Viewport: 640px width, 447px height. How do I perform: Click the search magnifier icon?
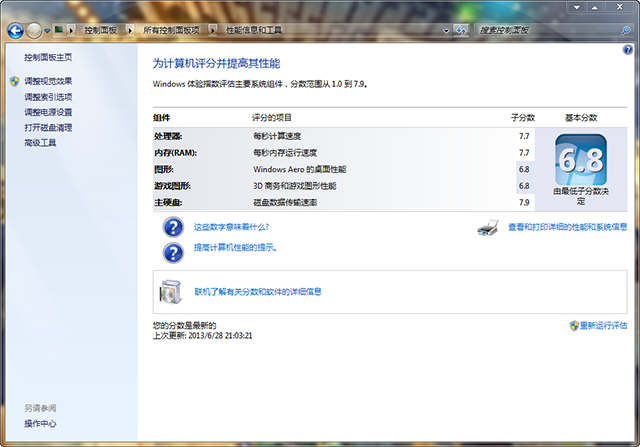(626, 30)
